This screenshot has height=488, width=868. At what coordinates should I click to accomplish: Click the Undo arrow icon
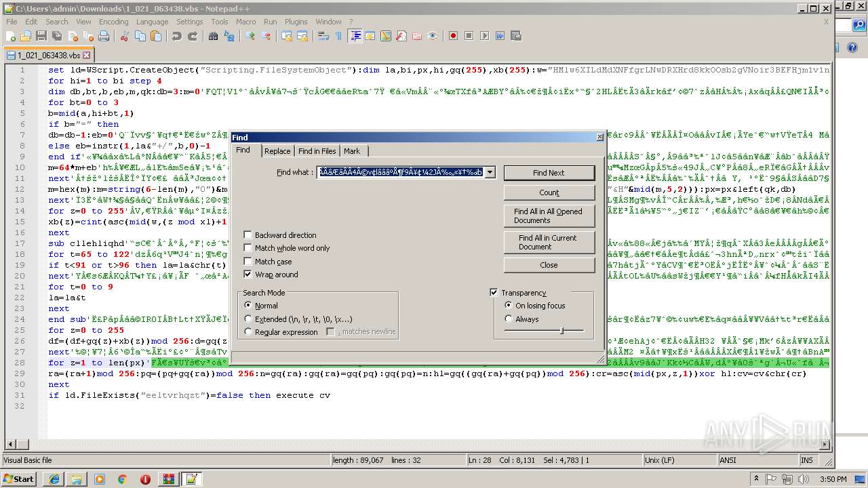[x=177, y=36]
